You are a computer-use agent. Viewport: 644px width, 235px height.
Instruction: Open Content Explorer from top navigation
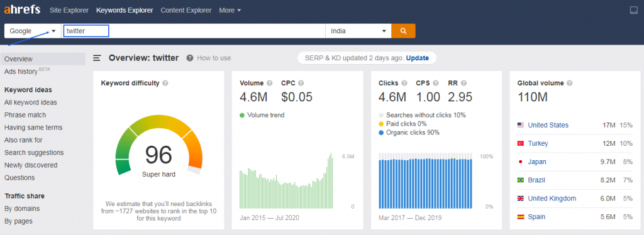tap(186, 10)
